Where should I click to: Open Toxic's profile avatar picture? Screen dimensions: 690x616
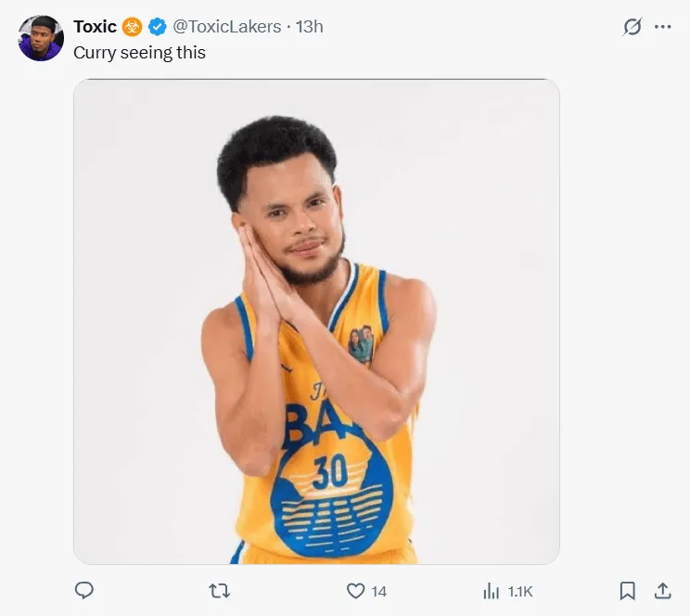coord(41,38)
